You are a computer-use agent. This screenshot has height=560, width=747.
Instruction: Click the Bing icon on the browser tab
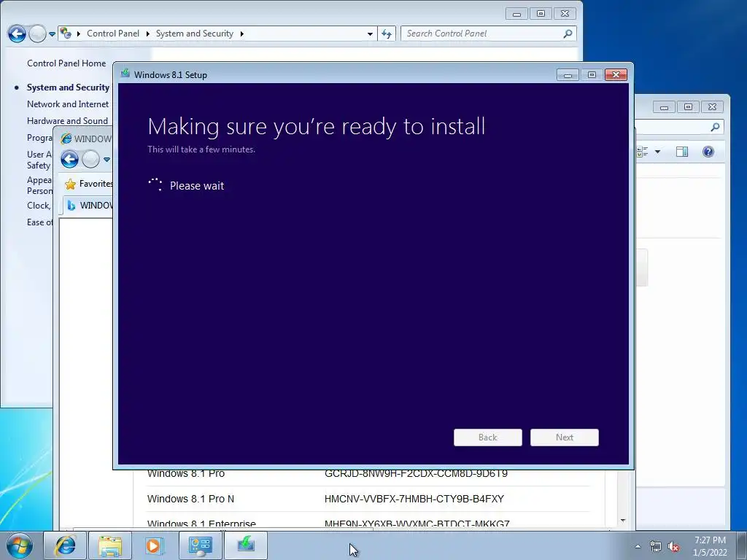pyautogui.click(x=71, y=205)
